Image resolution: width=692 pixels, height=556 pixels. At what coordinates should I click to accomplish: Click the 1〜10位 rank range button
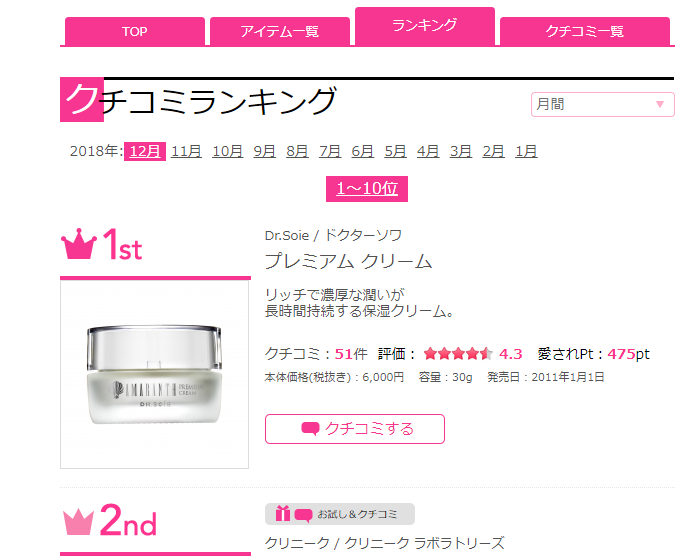pos(367,189)
